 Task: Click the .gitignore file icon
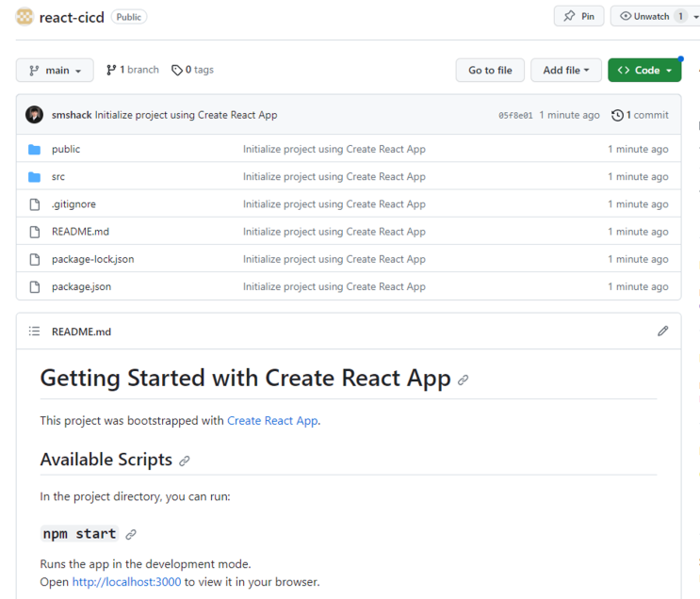(x=34, y=204)
